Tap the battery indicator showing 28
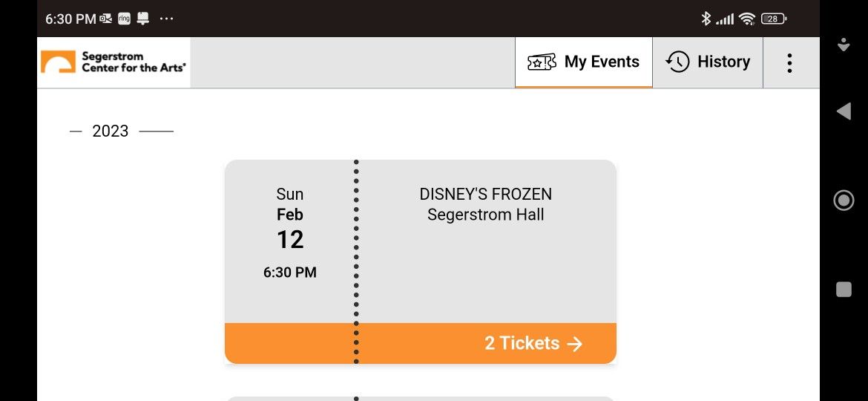868x401 pixels. [774, 19]
